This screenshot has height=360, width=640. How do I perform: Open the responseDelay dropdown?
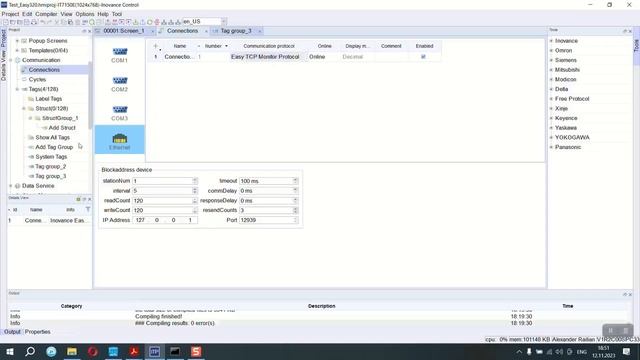coord(295,200)
